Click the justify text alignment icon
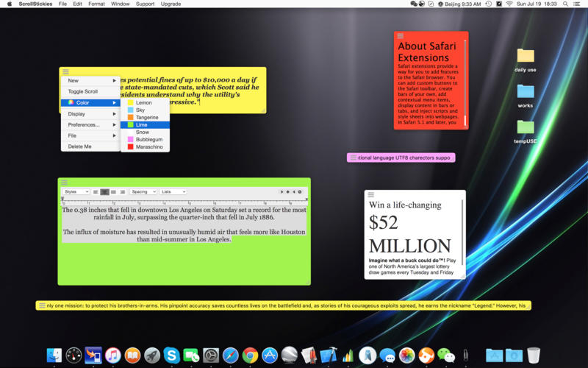588x368 pixels. click(123, 192)
